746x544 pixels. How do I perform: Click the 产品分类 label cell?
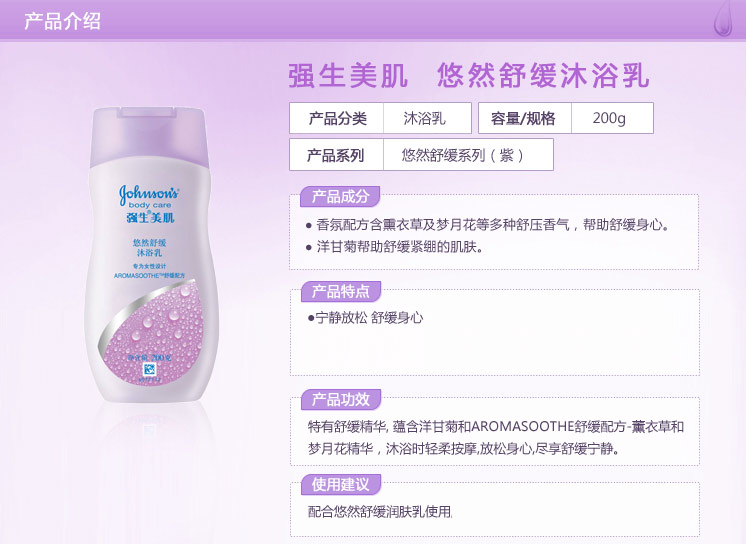point(337,118)
